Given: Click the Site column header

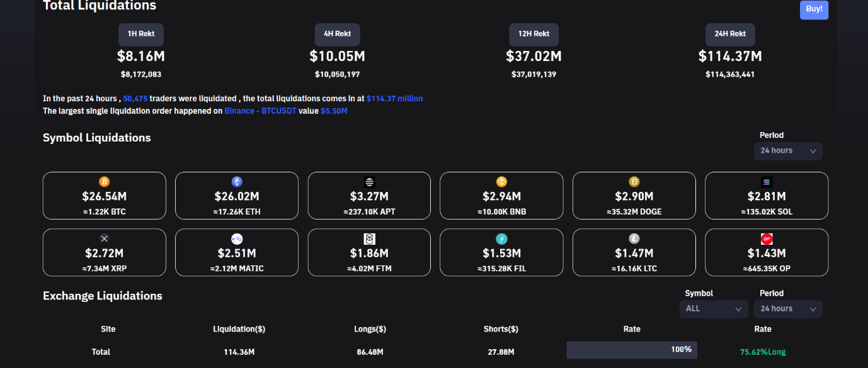Looking at the screenshot, I should [108, 329].
